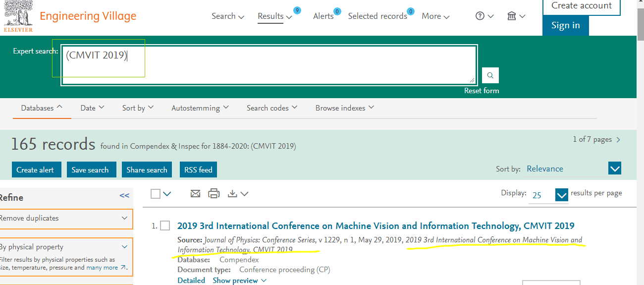
Task: Expand select-all checkbox dropdown arrow
Action: click(167, 194)
